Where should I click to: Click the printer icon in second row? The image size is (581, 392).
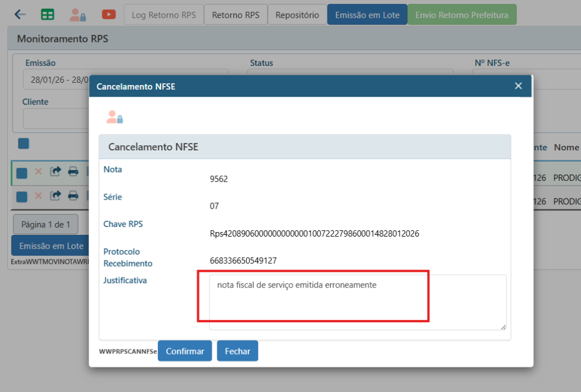pyautogui.click(x=73, y=196)
